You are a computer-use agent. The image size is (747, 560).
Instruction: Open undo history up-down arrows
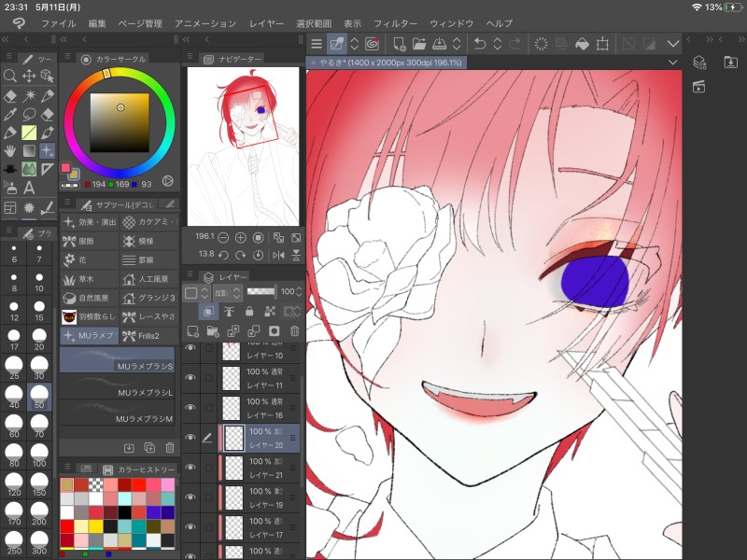(498, 44)
